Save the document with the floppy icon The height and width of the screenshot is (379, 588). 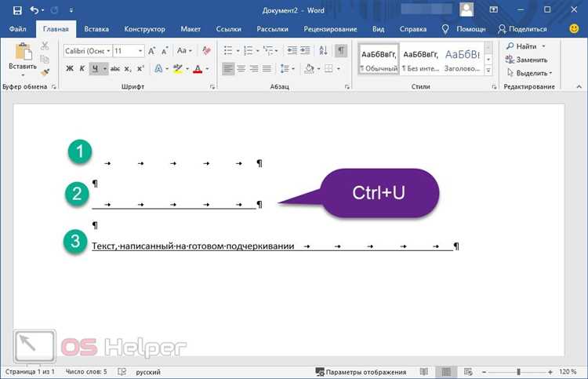pos(17,10)
